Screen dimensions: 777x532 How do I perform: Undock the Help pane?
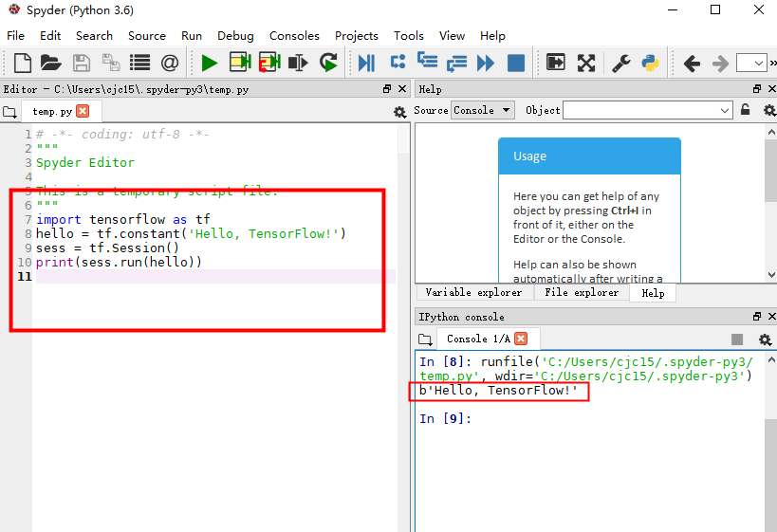757,89
